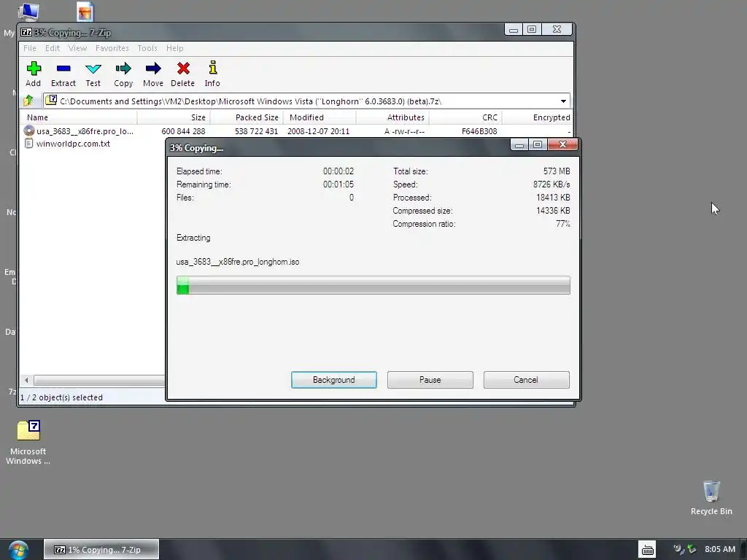Run the Test archive tool
747x560 pixels.
click(93, 69)
